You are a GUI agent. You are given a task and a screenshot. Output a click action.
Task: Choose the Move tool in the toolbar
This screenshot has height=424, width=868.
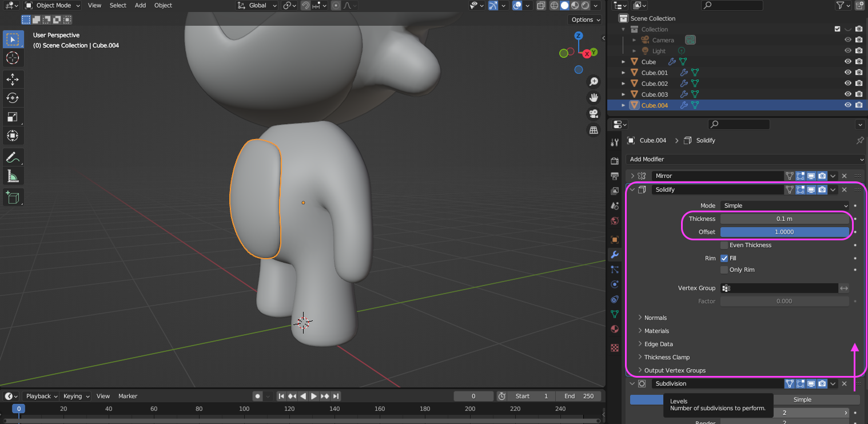[x=13, y=80]
